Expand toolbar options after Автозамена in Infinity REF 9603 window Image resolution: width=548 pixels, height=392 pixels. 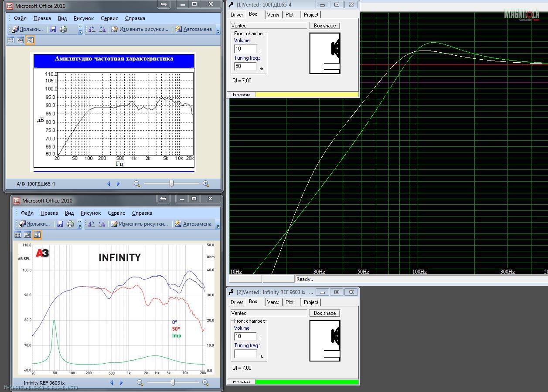[x=218, y=226]
